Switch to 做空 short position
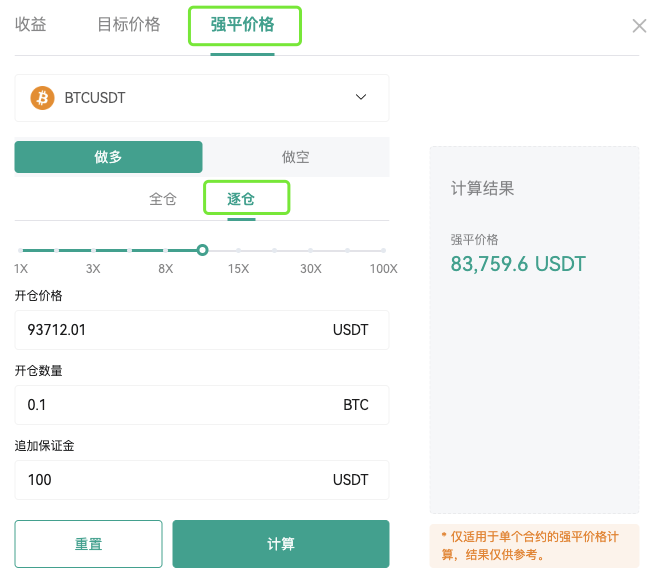The image size is (661, 583). click(296, 157)
